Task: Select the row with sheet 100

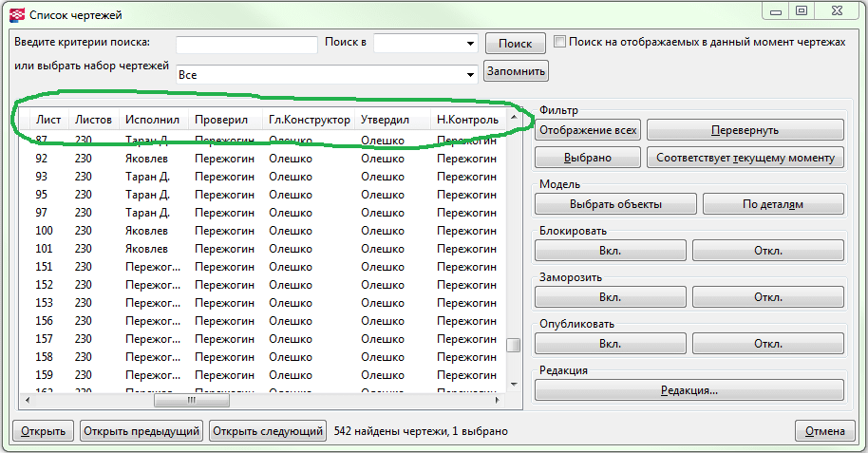Action: pos(263,231)
